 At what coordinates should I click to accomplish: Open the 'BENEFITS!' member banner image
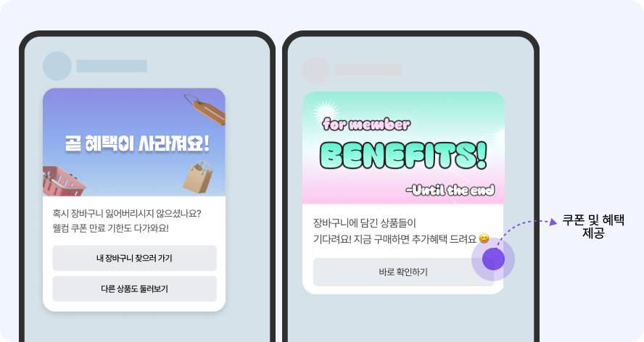(403, 148)
